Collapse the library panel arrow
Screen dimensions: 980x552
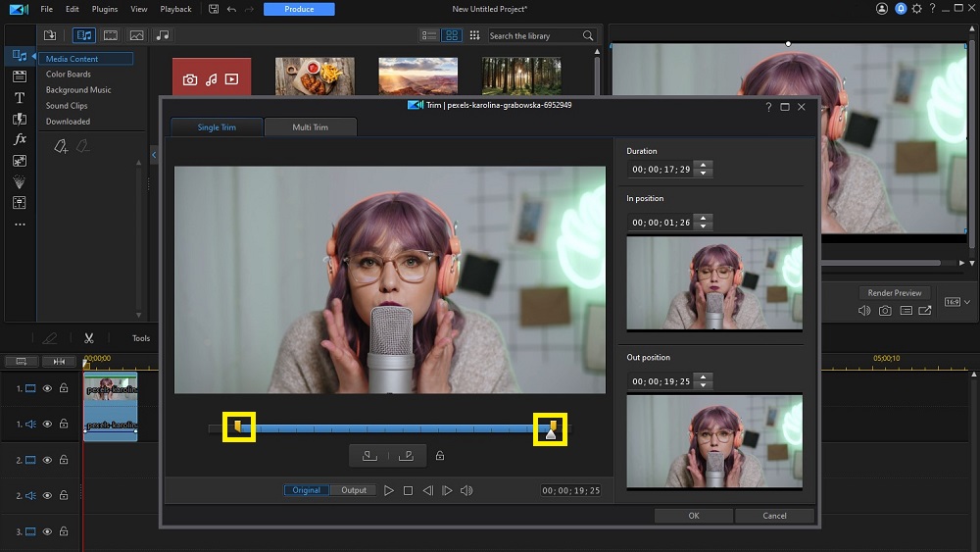coord(154,155)
